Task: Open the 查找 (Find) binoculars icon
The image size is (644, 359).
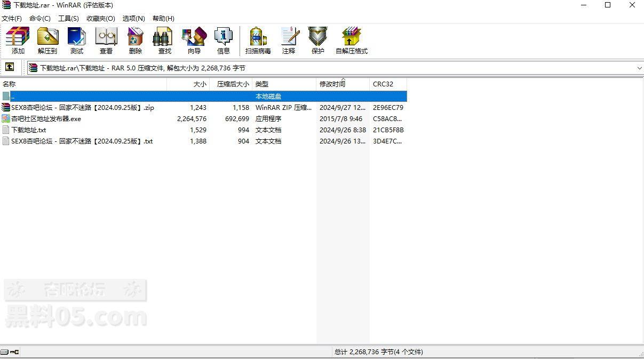Action: (165, 41)
